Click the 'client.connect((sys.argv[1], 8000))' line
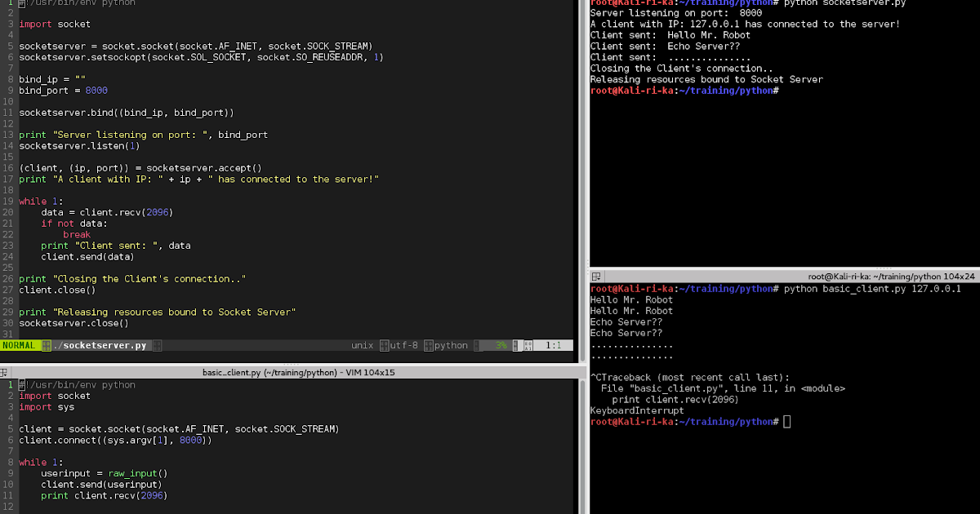 tap(115, 440)
